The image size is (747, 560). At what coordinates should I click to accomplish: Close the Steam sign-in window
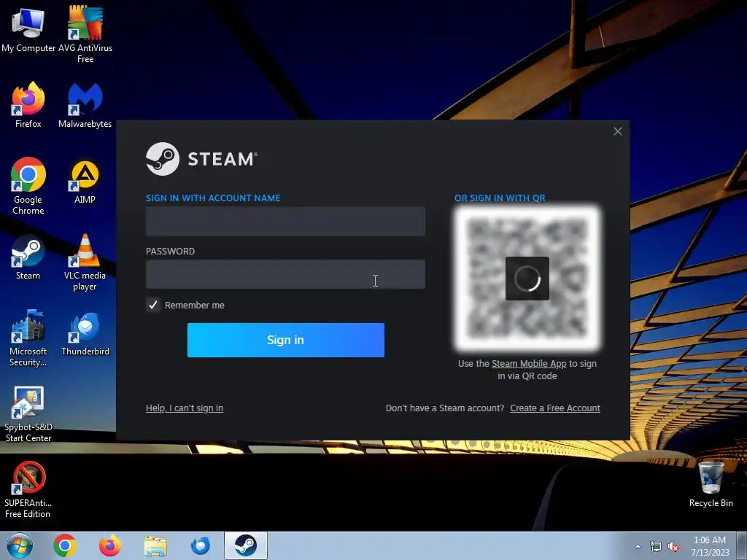point(617,131)
